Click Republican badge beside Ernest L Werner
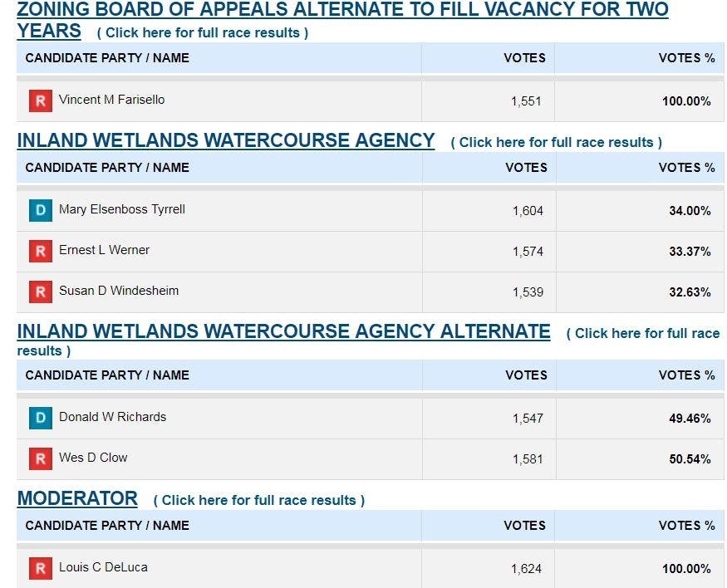This screenshot has height=588, width=727. point(40,251)
